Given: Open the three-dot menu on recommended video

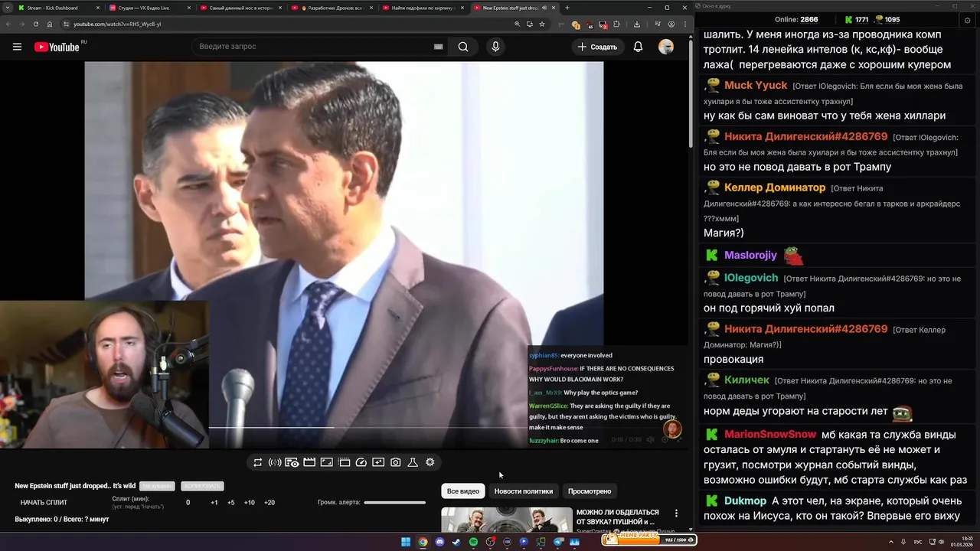Looking at the screenshot, I should [676, 514].
